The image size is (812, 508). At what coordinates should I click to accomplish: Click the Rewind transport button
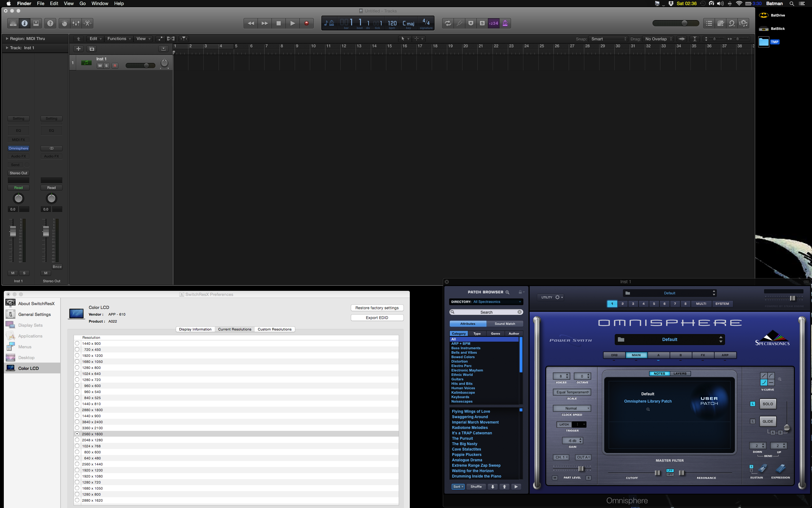(x=251, y=23)
